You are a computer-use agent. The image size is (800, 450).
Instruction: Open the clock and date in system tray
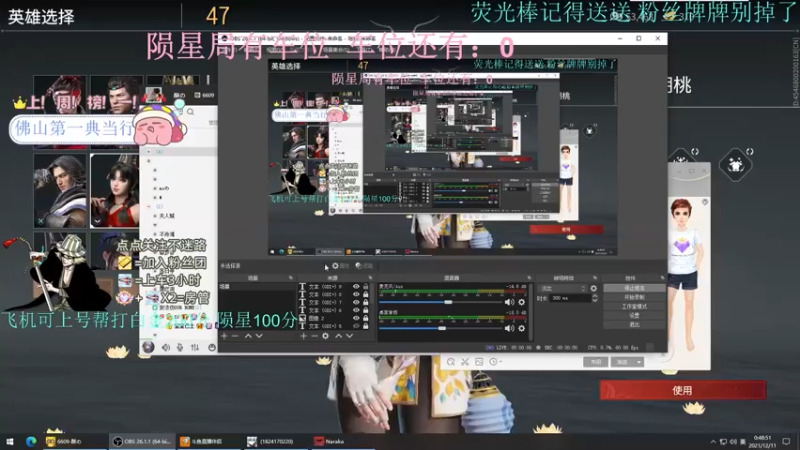coord(762,441)
